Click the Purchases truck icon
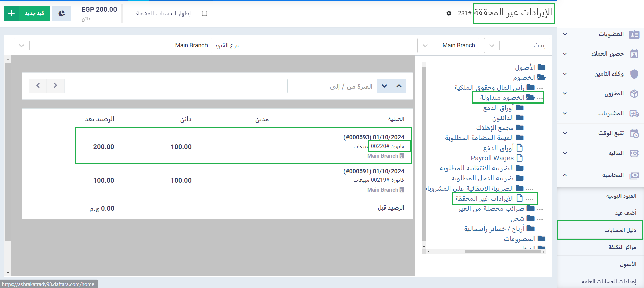Viewport: 644px width, 288px height. 634,114
